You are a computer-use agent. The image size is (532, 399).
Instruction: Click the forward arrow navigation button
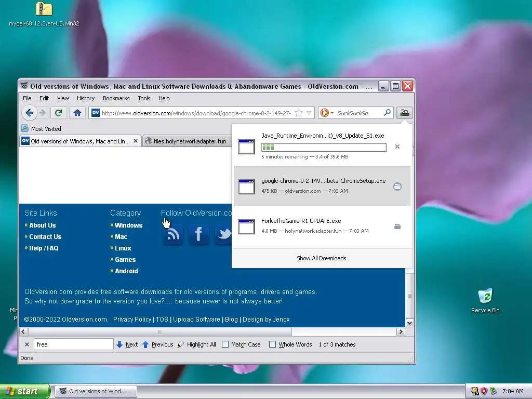[x=43, y=113]
